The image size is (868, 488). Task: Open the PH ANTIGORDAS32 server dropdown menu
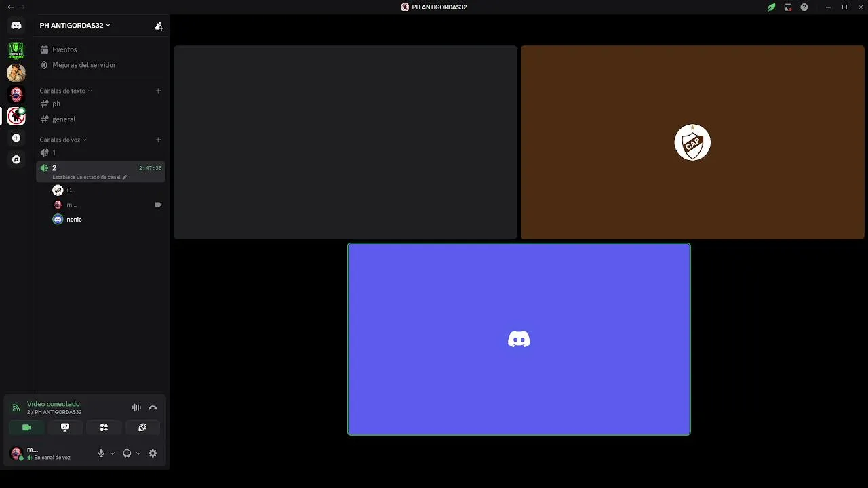(75, 26)
